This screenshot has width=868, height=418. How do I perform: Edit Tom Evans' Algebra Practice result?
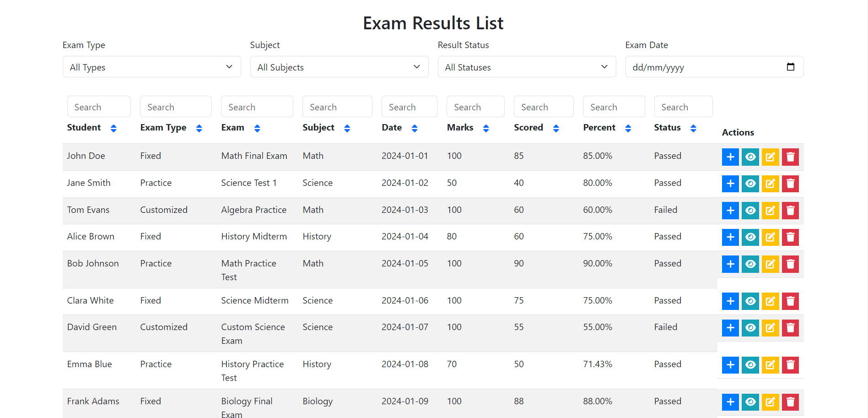tap(771, 211)
